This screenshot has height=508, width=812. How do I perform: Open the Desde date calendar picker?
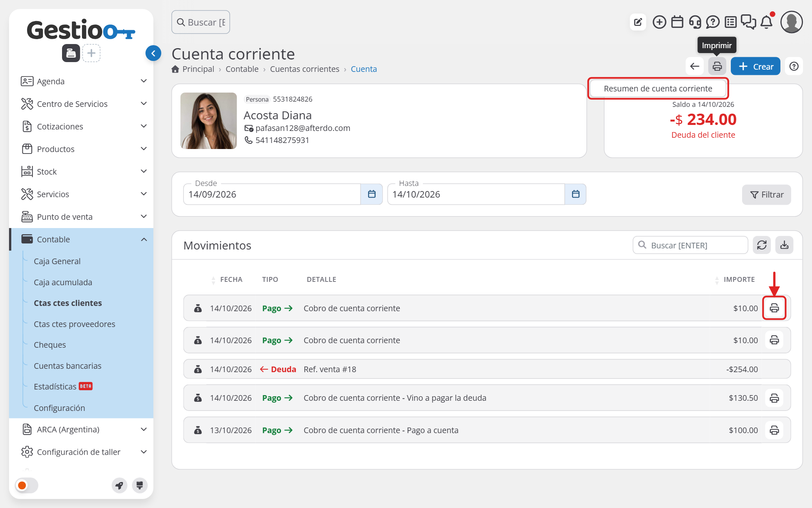(372, 194)
